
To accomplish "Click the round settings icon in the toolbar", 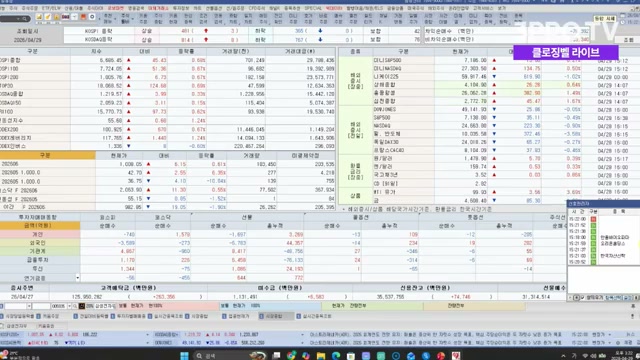I will 92,17.
